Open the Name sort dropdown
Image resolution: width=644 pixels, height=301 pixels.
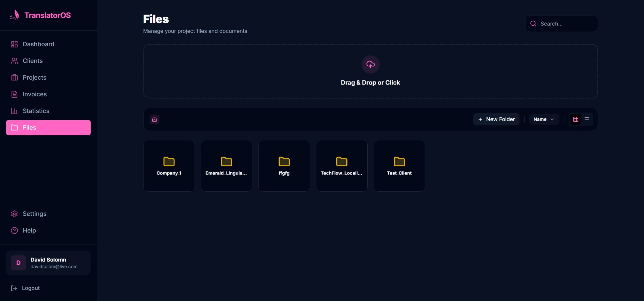click(543, 119)
